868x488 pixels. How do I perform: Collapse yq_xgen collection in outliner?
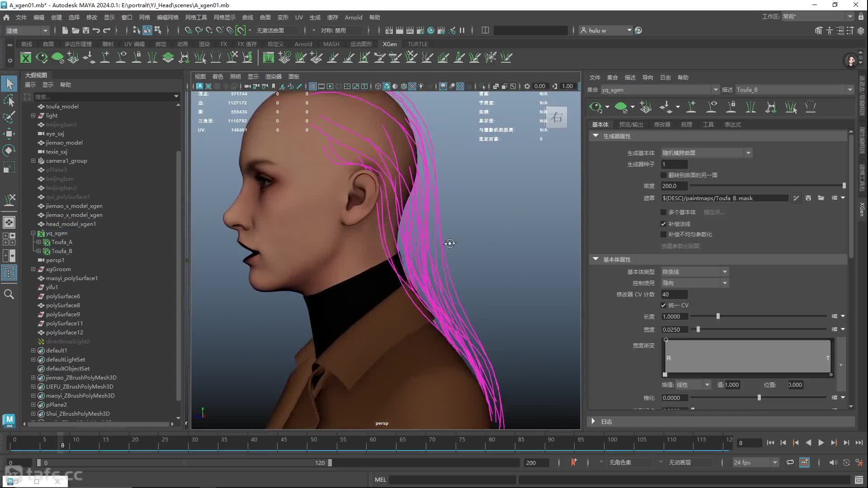coord(33,233)
